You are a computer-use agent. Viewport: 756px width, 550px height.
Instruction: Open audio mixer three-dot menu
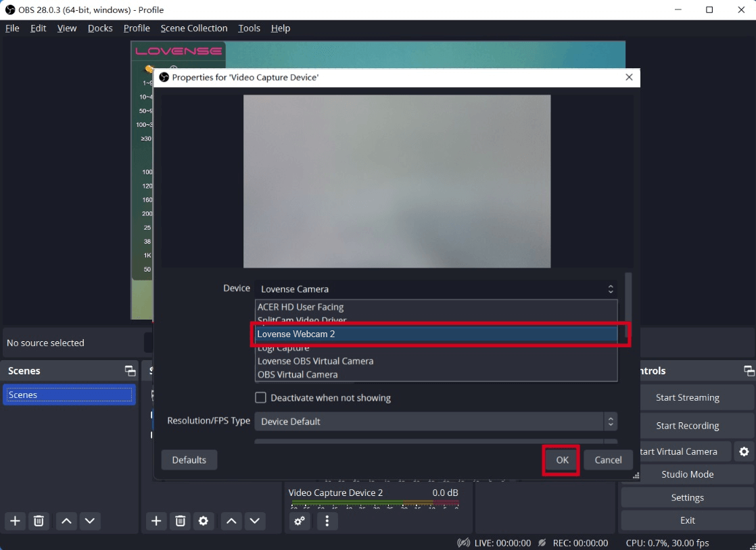(327, 521)
